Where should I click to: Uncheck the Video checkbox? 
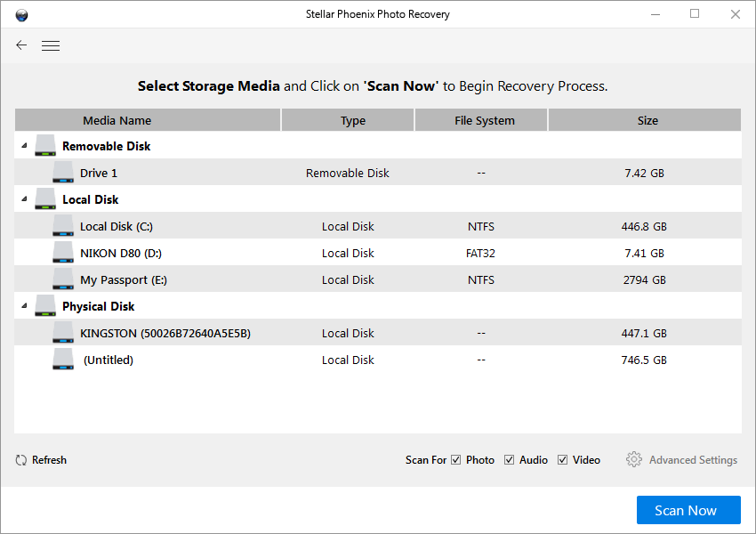pyautogui.click(x=563, y=460)
